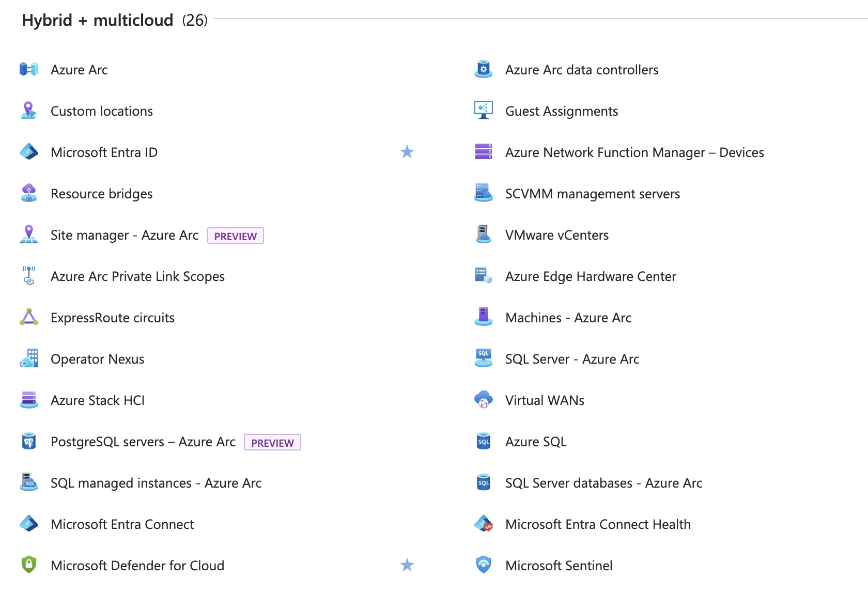Click the Site manager icon
868x593 pixels.
(x=29, y=235)
